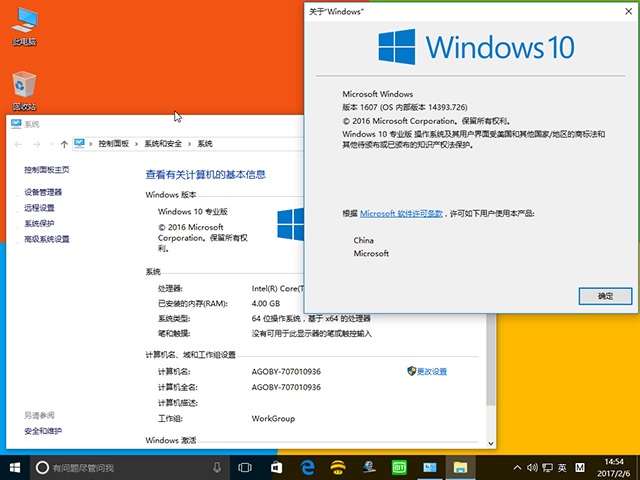Open the green iQIYI taskbar icon

point(399,468)
